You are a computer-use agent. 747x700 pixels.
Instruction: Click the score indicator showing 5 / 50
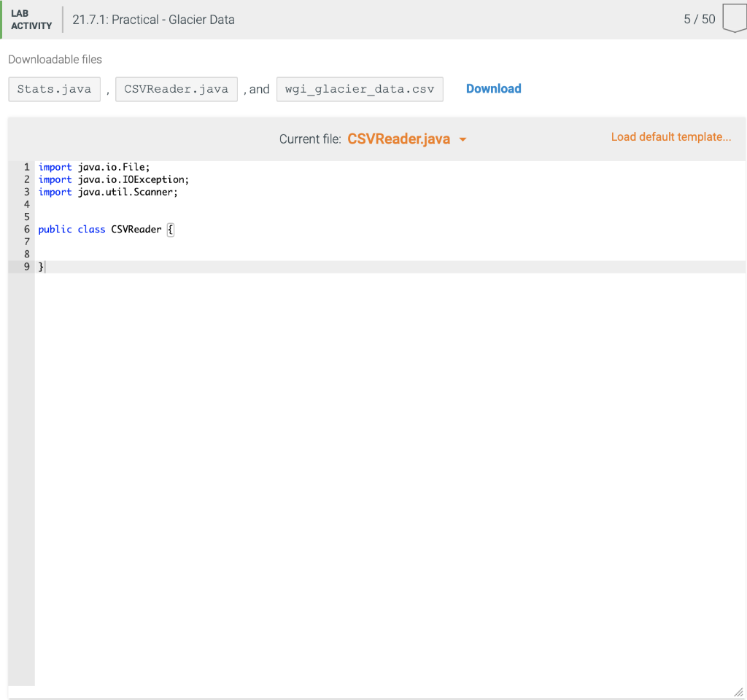(x=699, y=19)
